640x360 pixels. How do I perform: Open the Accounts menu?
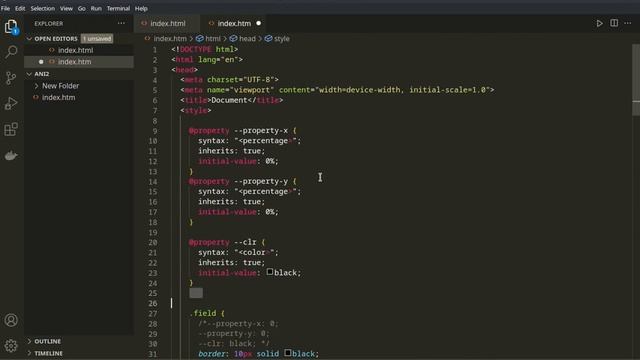pyautogui.click(x=11, y=320)
